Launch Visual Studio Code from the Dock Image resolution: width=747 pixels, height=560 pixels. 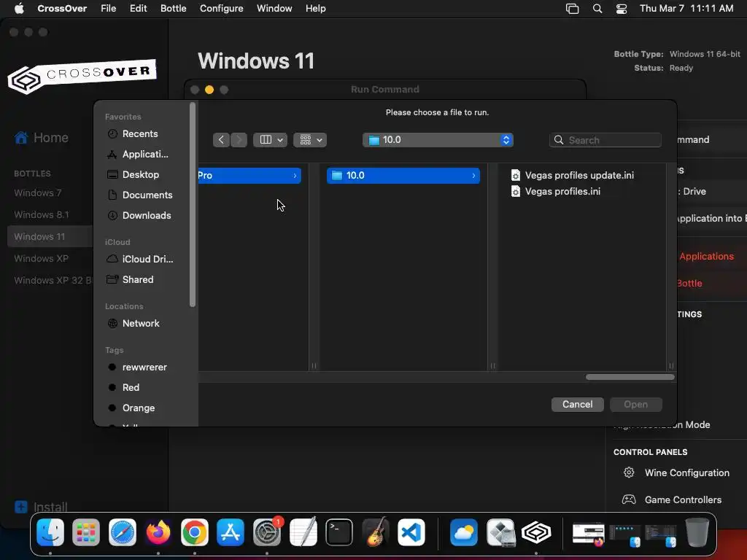coord(411,532)
